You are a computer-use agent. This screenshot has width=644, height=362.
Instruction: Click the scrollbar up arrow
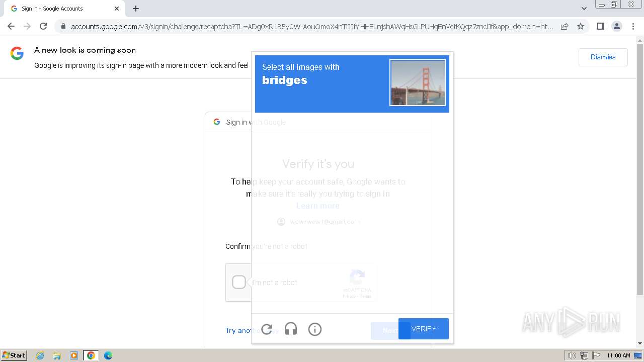[640, 41]
